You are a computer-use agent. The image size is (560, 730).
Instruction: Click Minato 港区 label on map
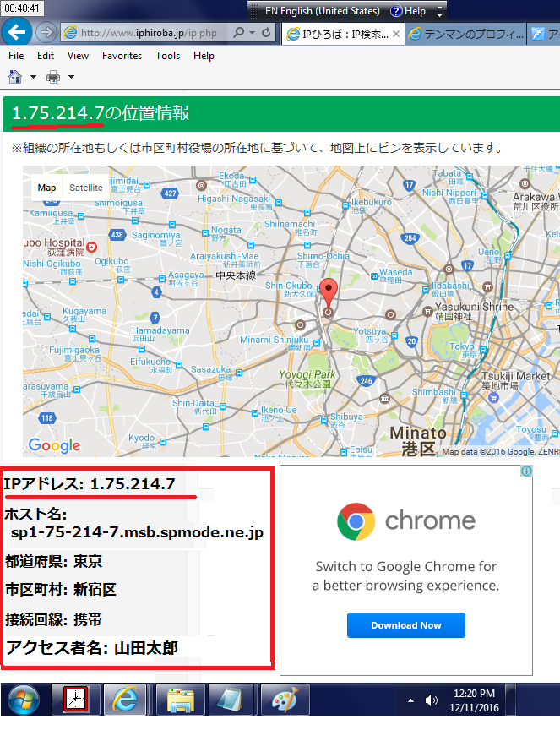tap(417, 440)
